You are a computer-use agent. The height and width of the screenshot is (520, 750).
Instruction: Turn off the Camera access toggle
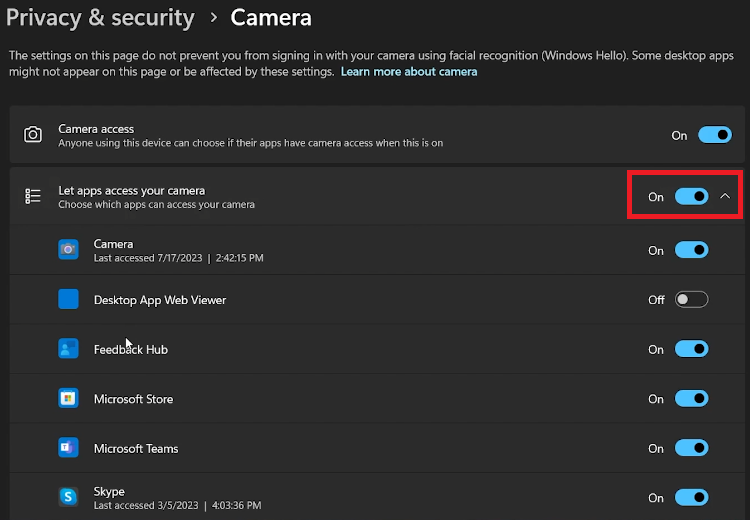click(x=715, y=135)
